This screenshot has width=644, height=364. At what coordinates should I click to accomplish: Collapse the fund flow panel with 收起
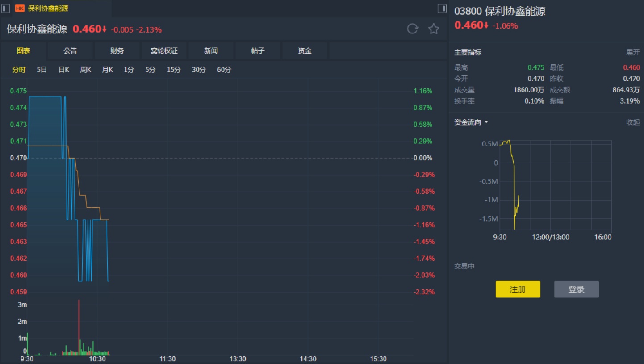point(632,122)
